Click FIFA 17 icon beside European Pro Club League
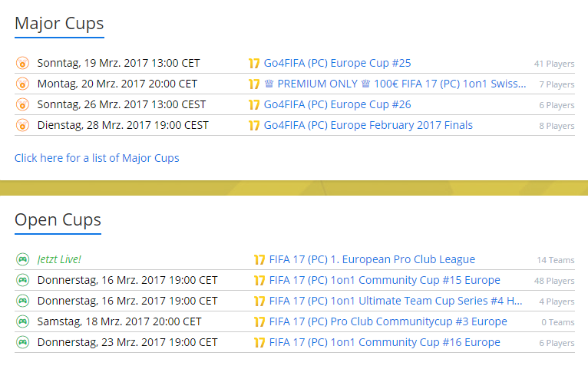588x369 pixels. click(259, 259)
